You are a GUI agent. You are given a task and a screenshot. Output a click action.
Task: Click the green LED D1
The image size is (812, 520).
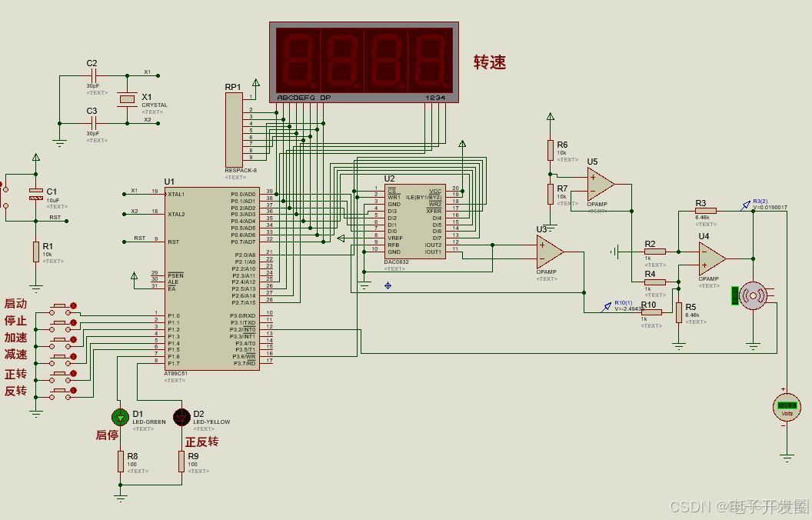[x=121, y=418]
